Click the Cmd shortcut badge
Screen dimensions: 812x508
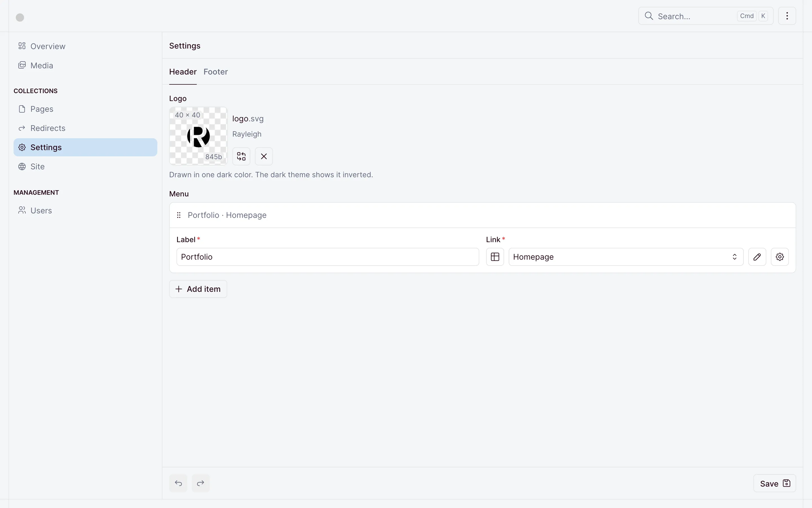[x=747, y=16]
